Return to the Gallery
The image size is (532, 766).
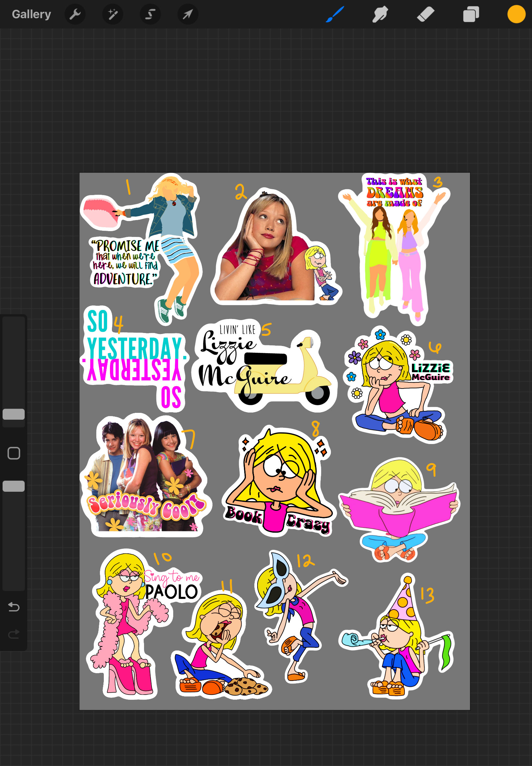(x=31, y=14)
